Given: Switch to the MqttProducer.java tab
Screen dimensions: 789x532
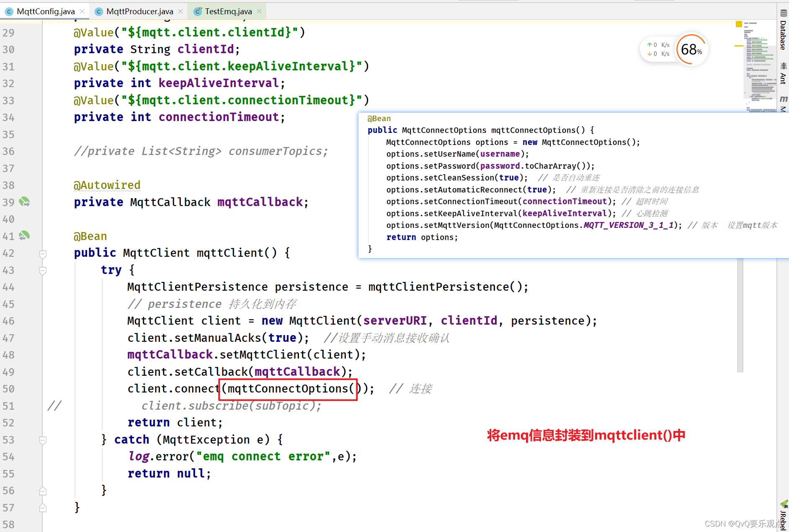Looking at the screenshot, I should tap(139, 11).
